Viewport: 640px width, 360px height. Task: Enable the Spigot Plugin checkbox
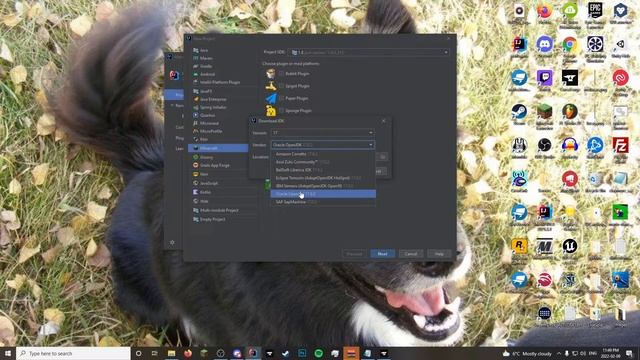[x=281, y=86]
